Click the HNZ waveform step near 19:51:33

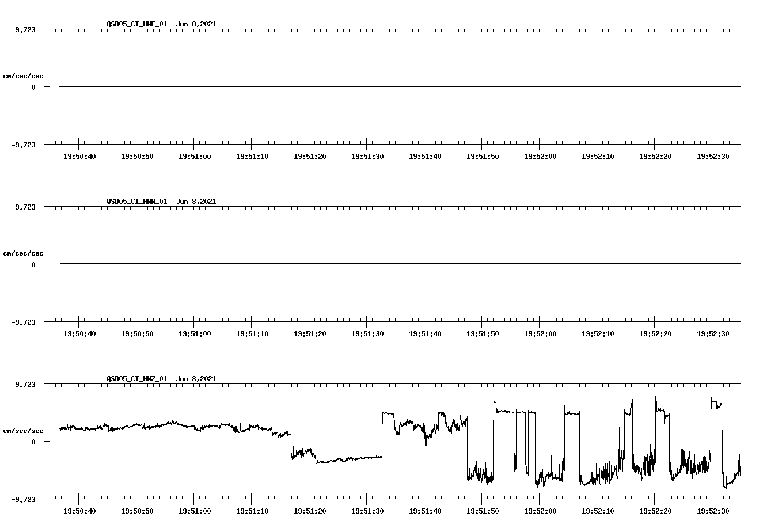point(382,435)
